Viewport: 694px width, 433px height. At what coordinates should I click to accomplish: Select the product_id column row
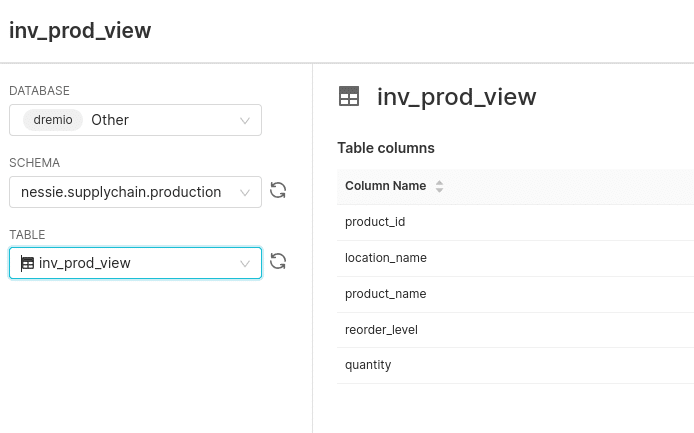[515, 222]
